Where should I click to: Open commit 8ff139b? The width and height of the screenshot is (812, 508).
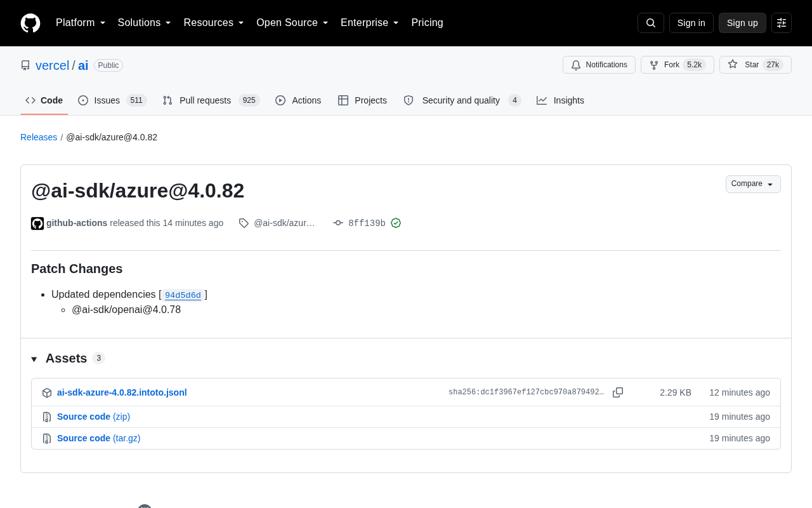[367, 224]
